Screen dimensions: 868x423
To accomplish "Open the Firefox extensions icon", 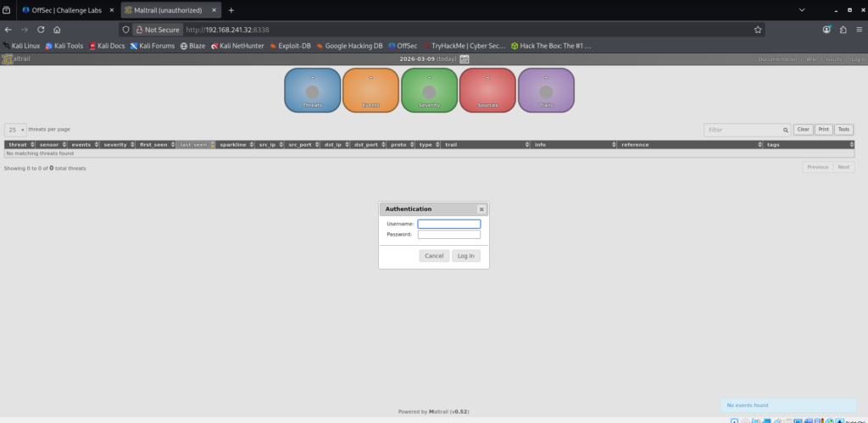I will 843,29.
